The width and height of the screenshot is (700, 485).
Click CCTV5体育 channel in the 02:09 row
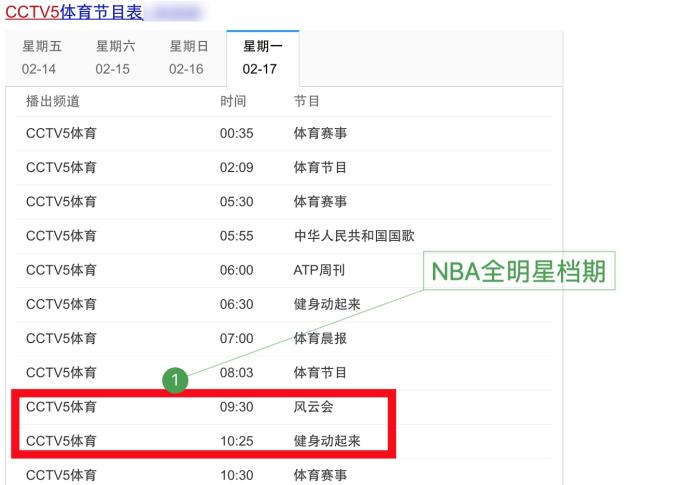(61, 167)
